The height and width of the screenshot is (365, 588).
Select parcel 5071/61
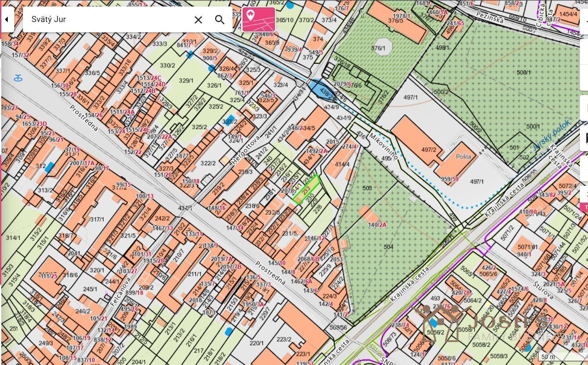point(527,247)
